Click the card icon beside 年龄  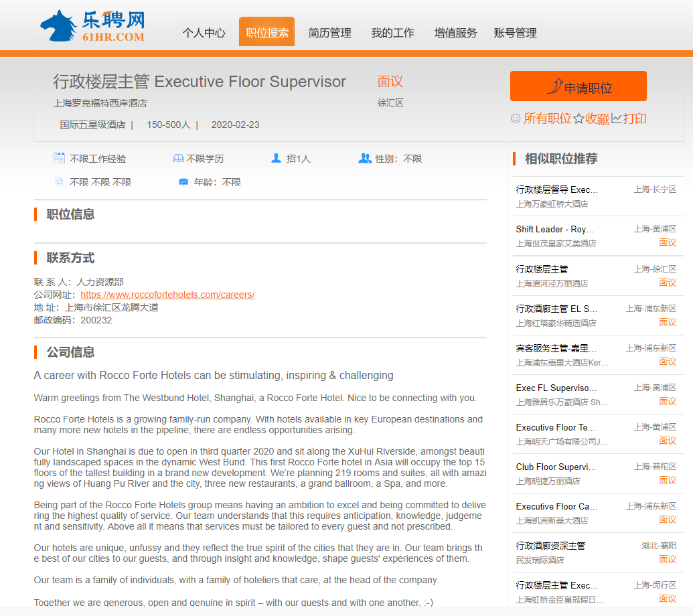(x=183, y=182)
